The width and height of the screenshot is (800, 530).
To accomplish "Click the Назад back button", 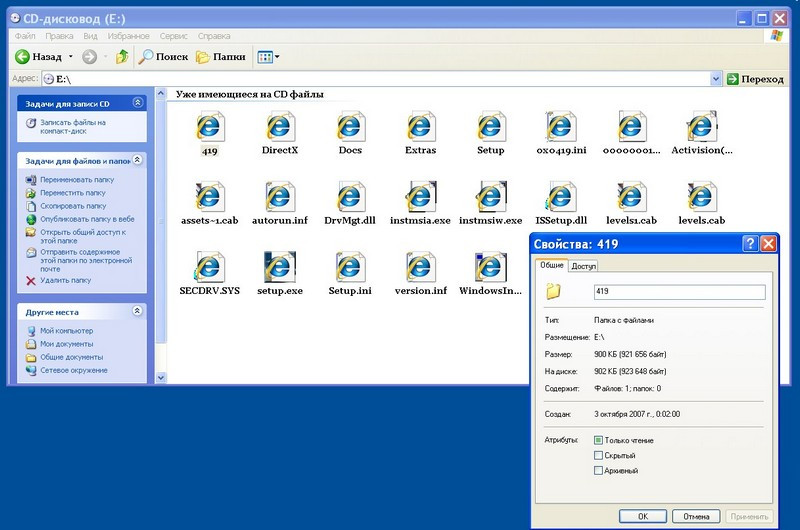I will coord(38,57).
